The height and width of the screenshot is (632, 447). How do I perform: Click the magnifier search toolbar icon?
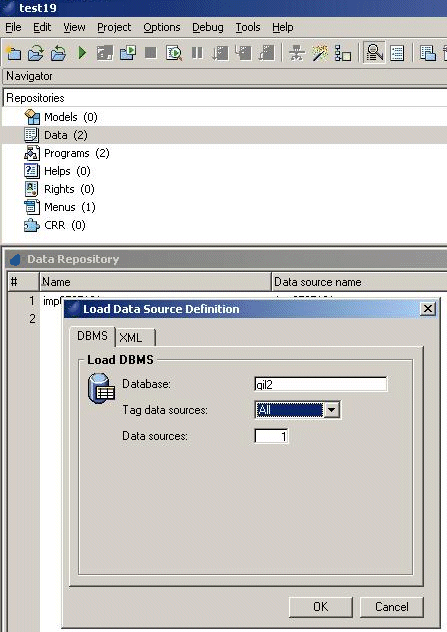pyautogui.click(x=374, y=53)
